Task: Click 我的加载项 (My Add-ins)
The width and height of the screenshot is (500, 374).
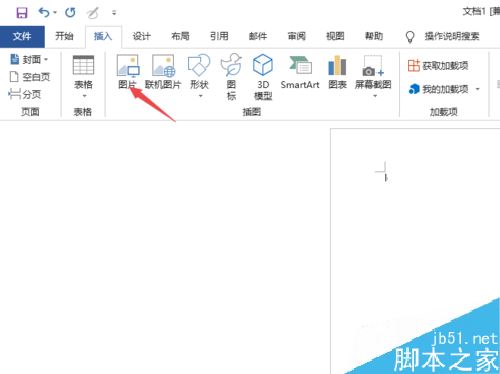Action: [x=439, y=89]
